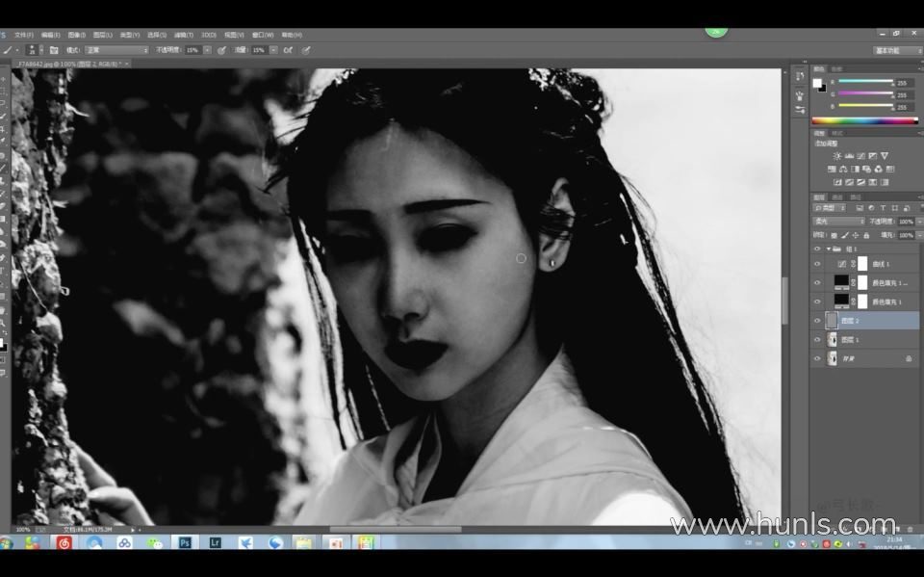Click the brush flow value field

point(259,51)
